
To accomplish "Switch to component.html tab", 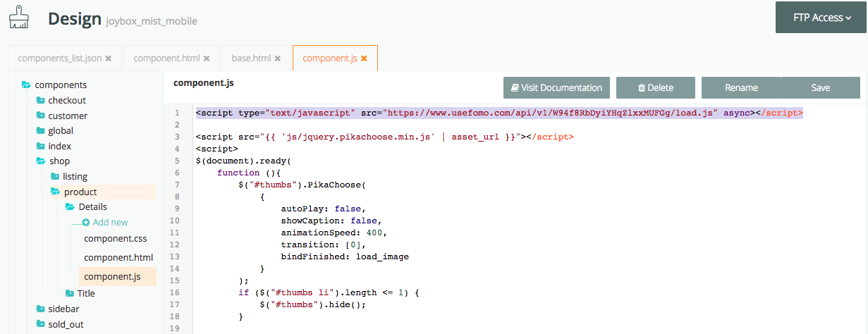I will [166, 58].
